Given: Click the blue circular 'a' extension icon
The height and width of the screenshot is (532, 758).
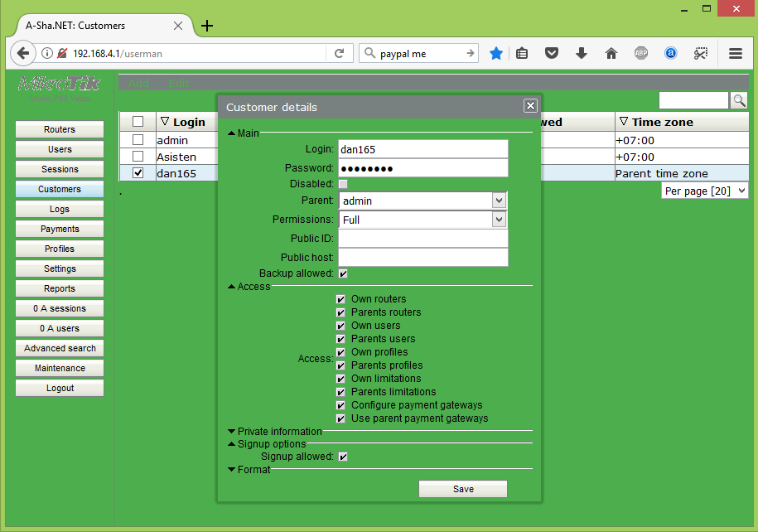Looking at the screenshot, I should [x=670, y=53].
